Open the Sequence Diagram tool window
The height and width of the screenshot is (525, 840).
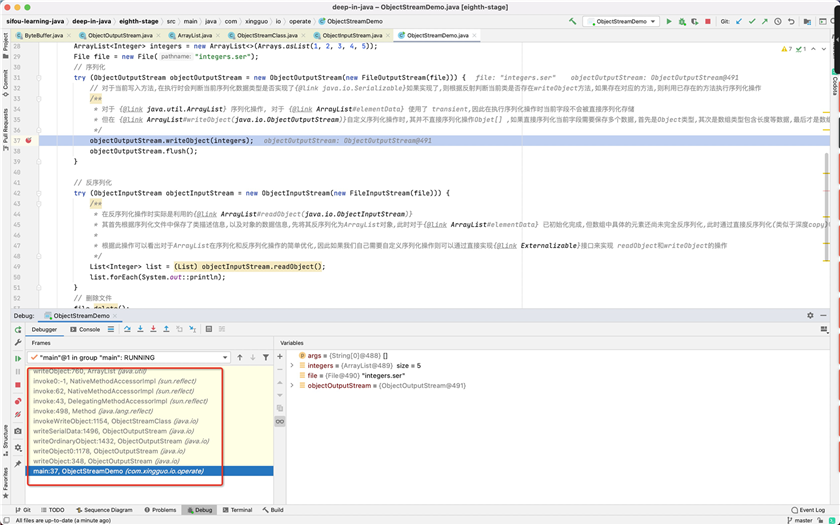tap(104, 510)
